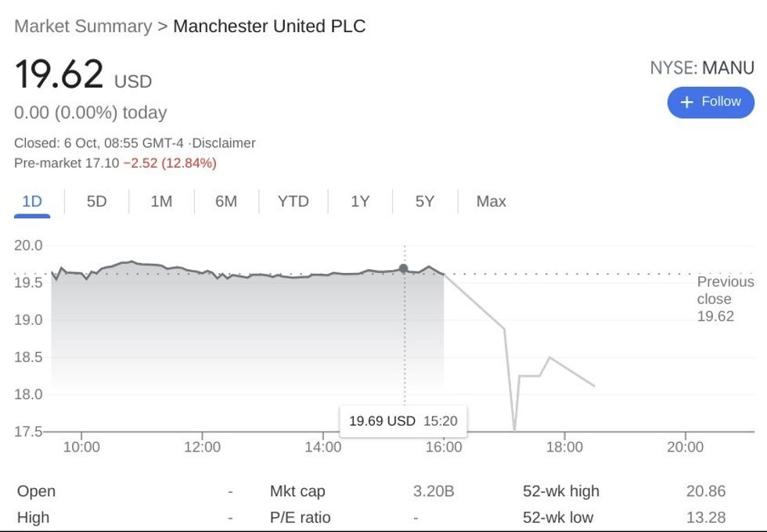
Task: Select the 5Y chart tab
Action: [x=424, y=201]
